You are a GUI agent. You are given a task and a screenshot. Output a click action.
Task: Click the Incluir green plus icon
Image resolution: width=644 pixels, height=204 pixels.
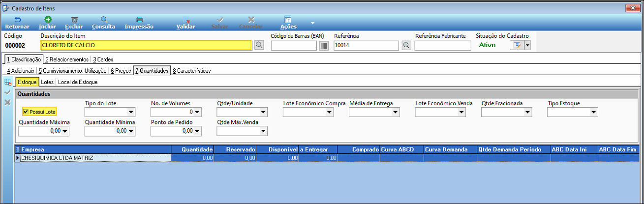48,20
